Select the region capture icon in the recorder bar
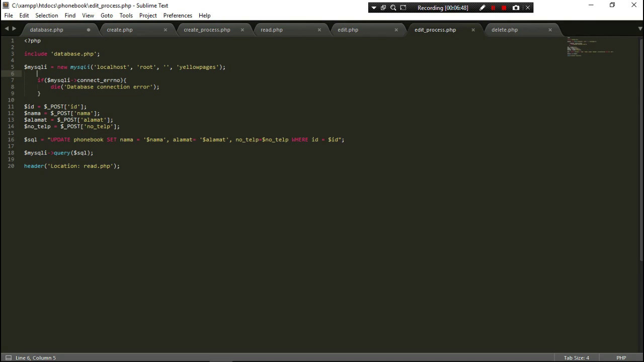 403,8
